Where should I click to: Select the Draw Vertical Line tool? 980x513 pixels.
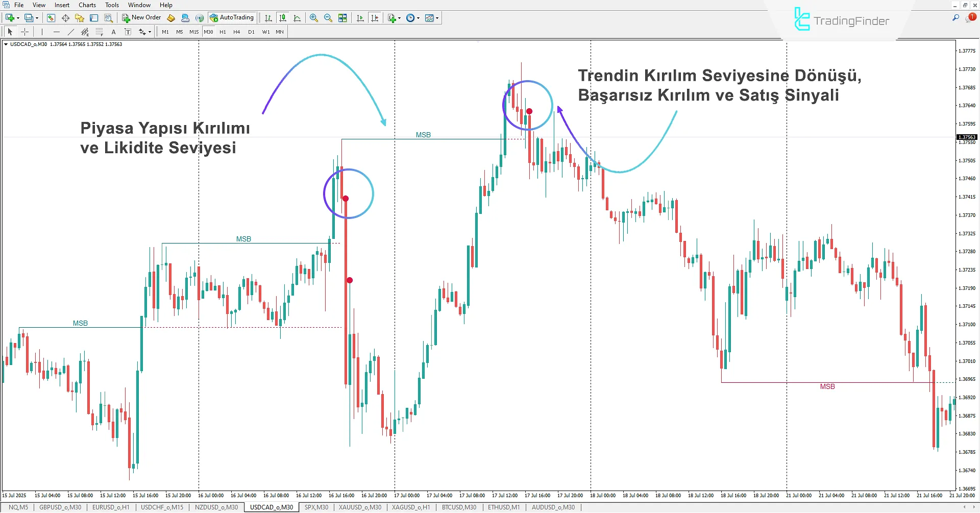(42, 32)
